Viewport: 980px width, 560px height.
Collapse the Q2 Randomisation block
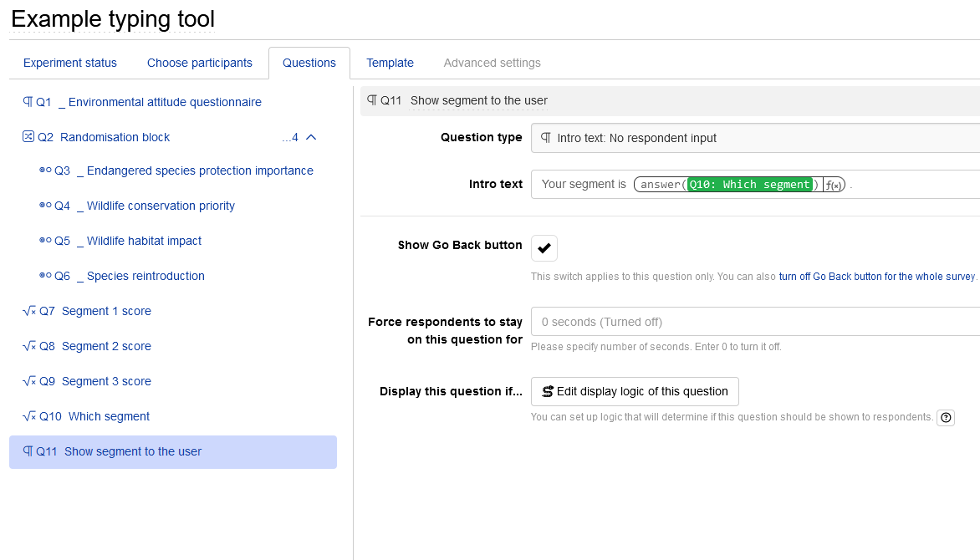(309, 137)
